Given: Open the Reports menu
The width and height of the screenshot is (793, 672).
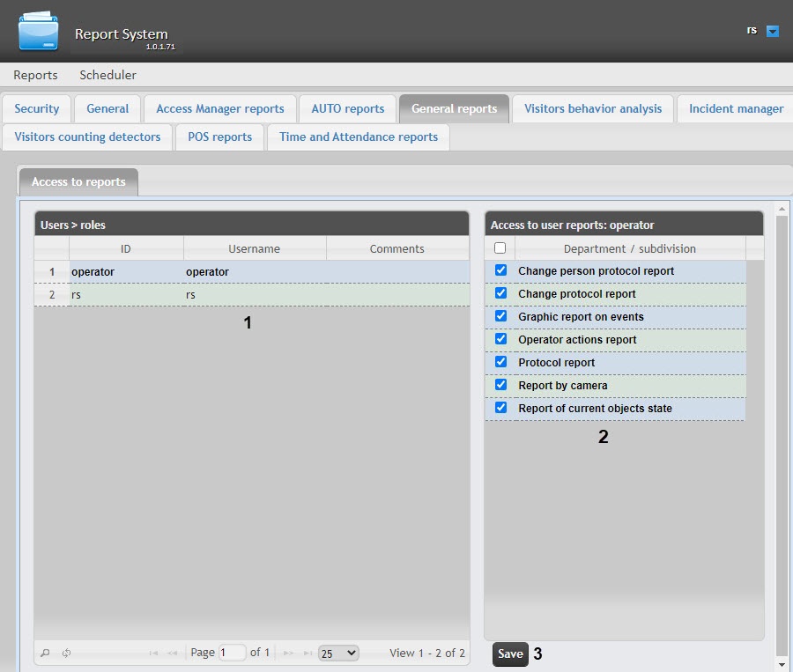Looking at the screenshot, I should click(x=35, y=75).
